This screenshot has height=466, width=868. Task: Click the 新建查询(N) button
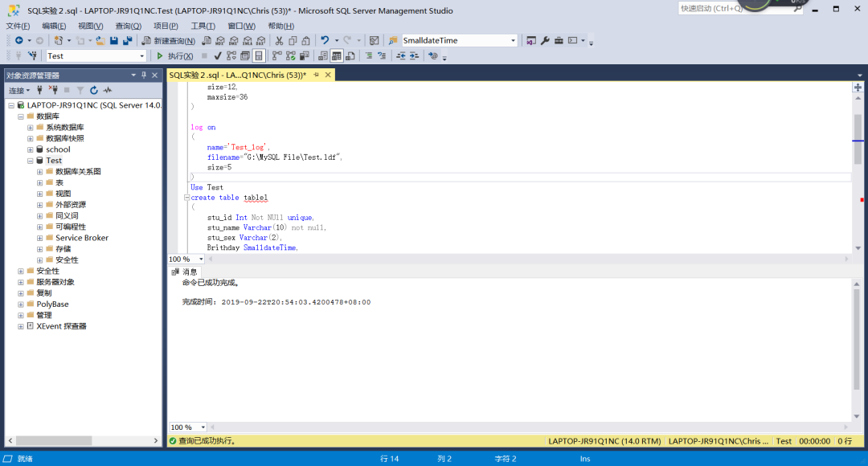tap(168, 40)
